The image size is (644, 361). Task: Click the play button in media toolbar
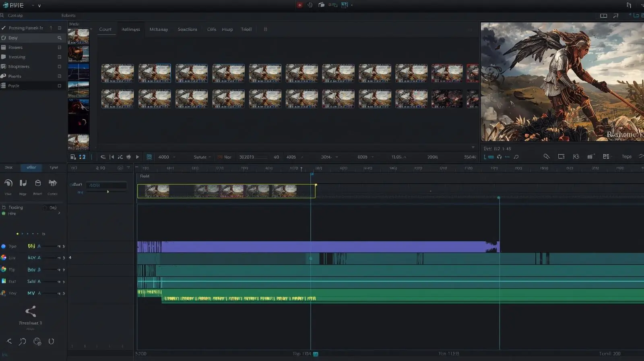[x=137, y=157]
